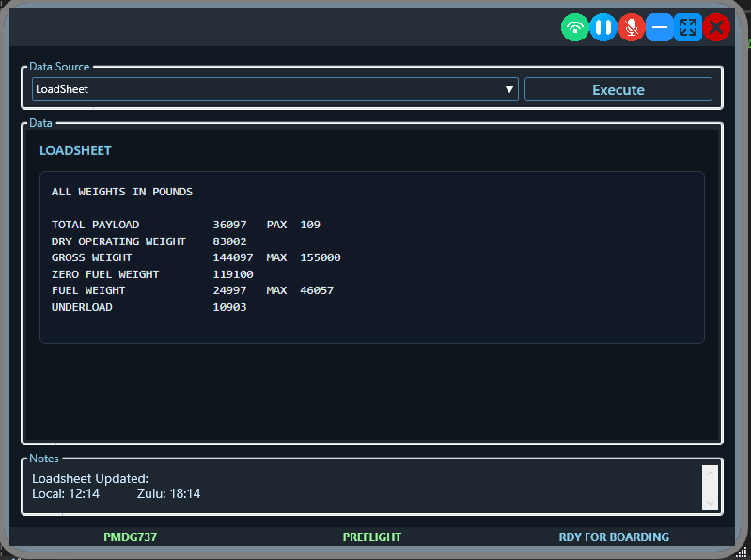Click the PMDG737 status bar label

click(x=132, y=537)
